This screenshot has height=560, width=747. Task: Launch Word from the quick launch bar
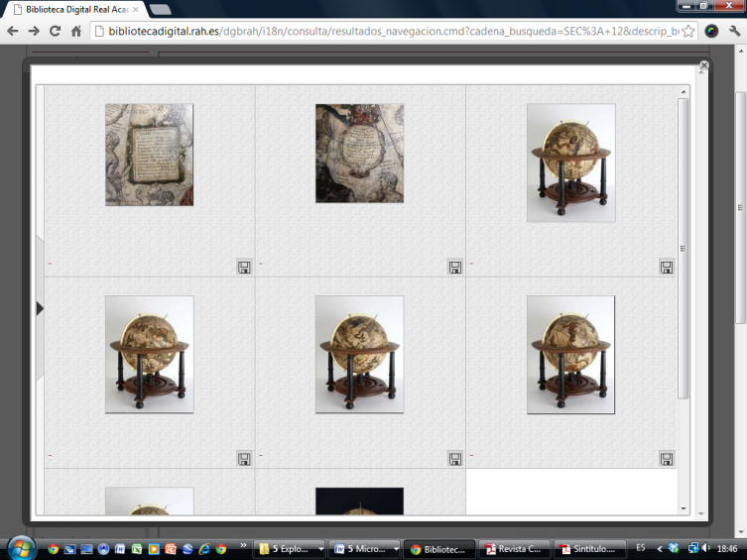pyautogui.click(x=120, y=549)
